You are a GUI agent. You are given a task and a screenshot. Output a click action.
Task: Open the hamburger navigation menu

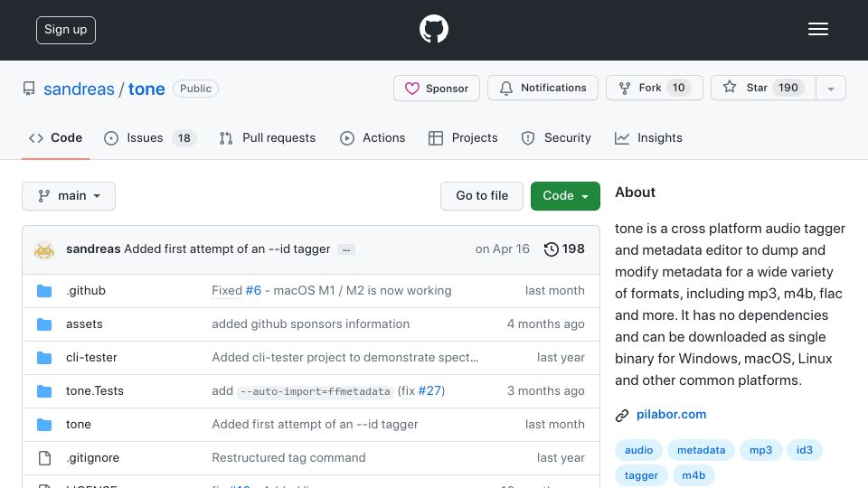click(817, 29)
